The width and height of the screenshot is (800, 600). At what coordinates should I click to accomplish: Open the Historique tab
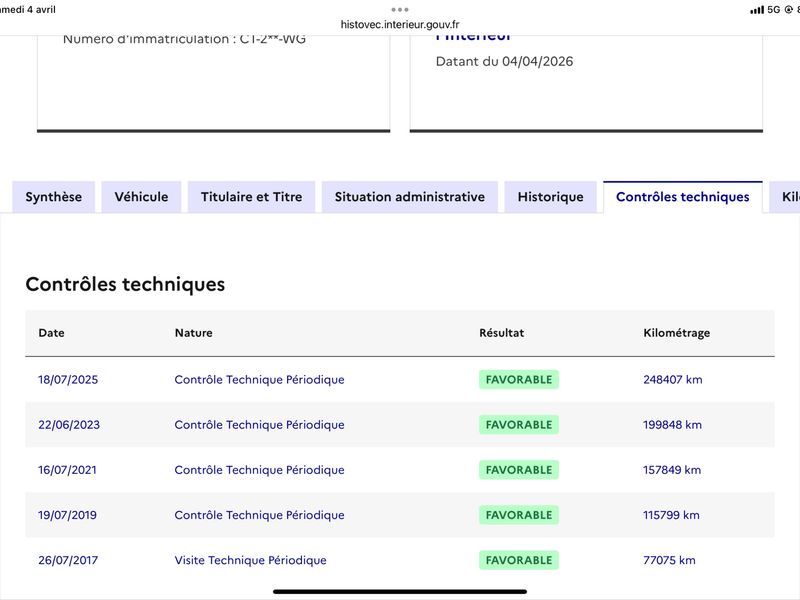550,197
